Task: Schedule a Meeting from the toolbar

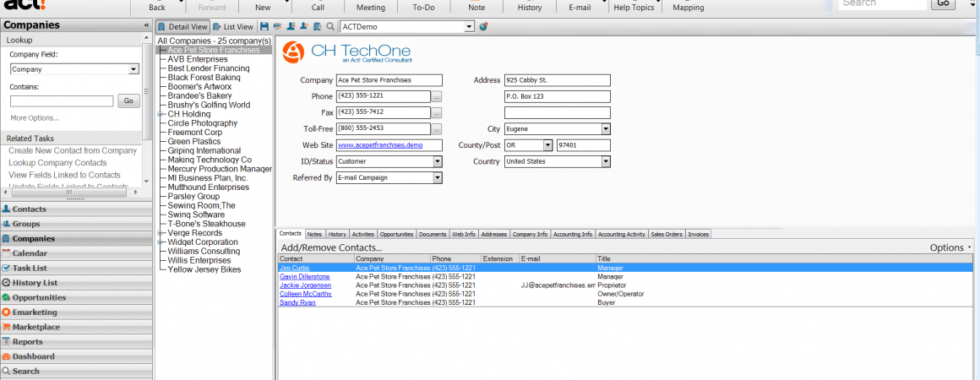Action: 371,7
